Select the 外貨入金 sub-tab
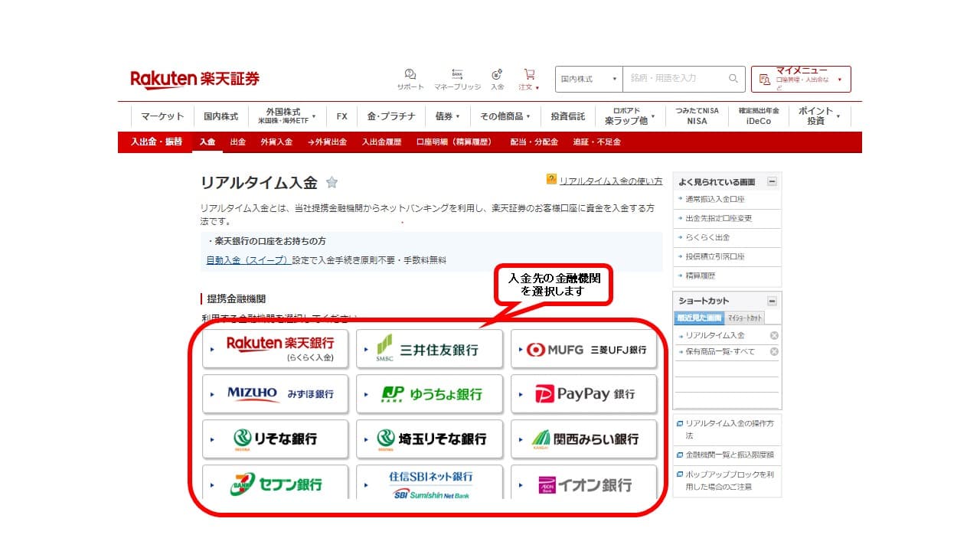The height and width of the screenshot is (551, 980). coord(276,142)
